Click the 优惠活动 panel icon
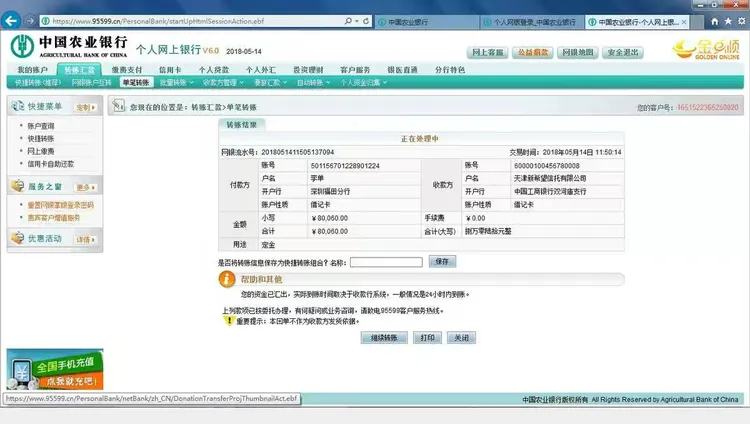Viewport: 750px width, 424px height. pyautogui.click(x=18, y=238)
